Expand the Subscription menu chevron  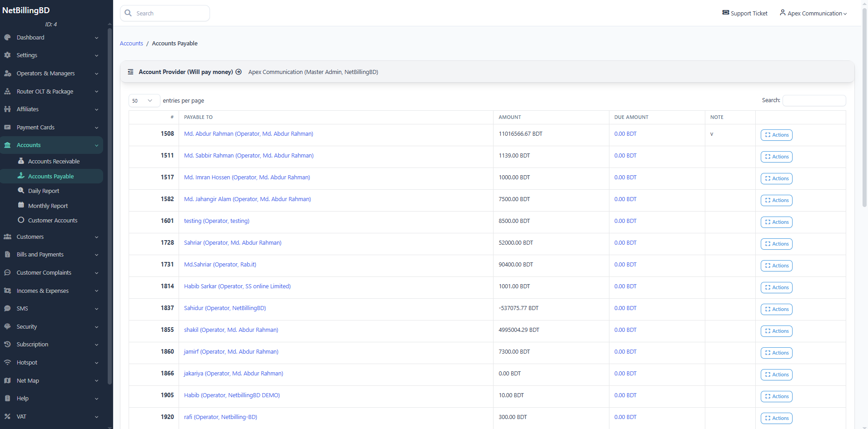(96, 345)
